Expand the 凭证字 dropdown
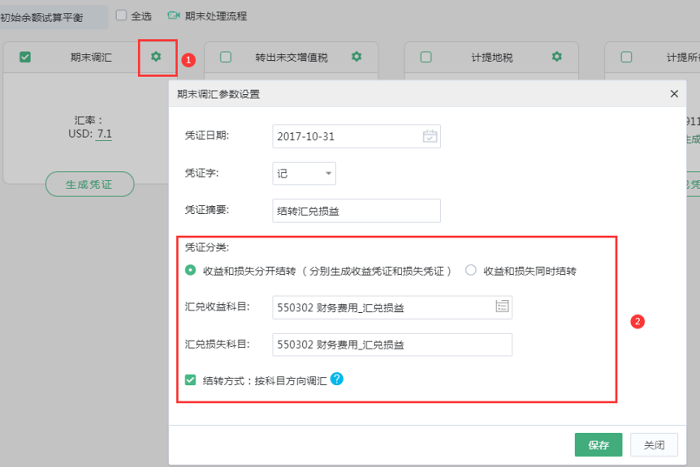This screenshot has width=700, height=467. point(304,173)
